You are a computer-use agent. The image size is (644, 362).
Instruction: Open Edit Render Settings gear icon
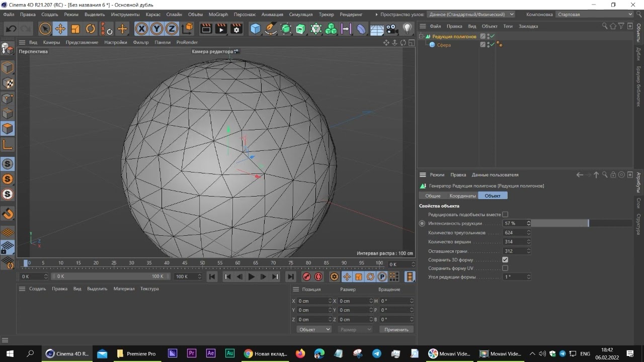(236, 29)
